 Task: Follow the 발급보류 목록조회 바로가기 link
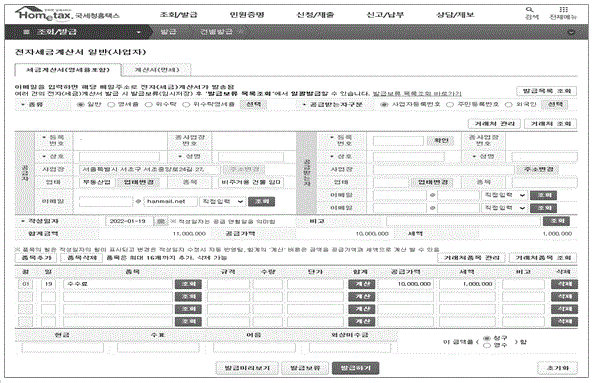[x=417, y=93]
